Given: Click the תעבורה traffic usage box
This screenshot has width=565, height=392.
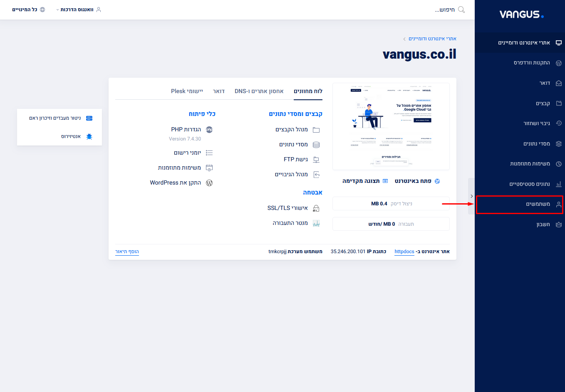Looking at the screenshot, I should click(x=391, y=224).
